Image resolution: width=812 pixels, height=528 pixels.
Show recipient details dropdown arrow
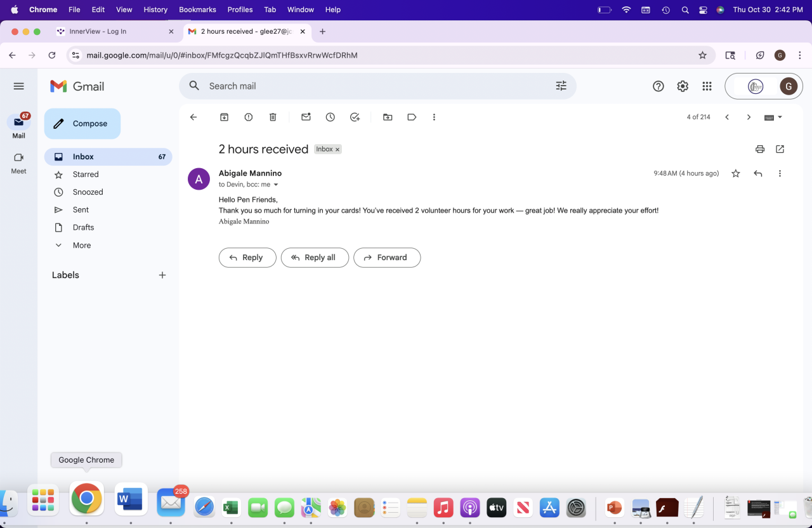[x=276, y=185]
